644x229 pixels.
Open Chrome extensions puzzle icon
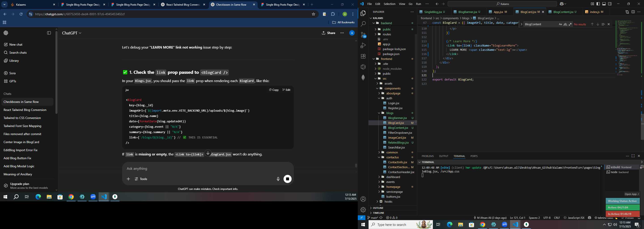(x=333, y=14)
